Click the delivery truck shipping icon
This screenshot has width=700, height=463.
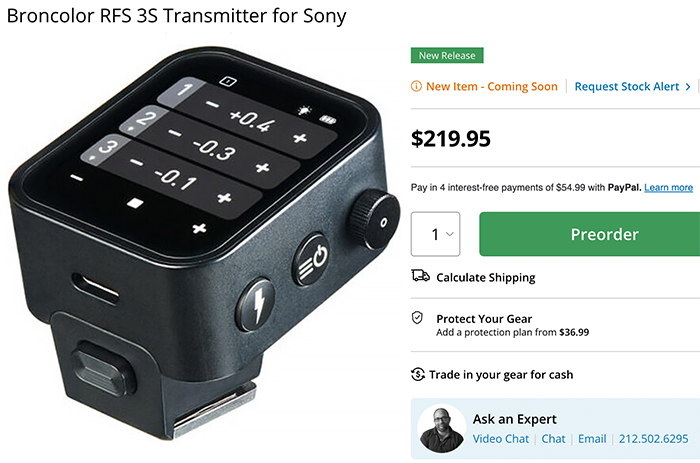point(420,276)
